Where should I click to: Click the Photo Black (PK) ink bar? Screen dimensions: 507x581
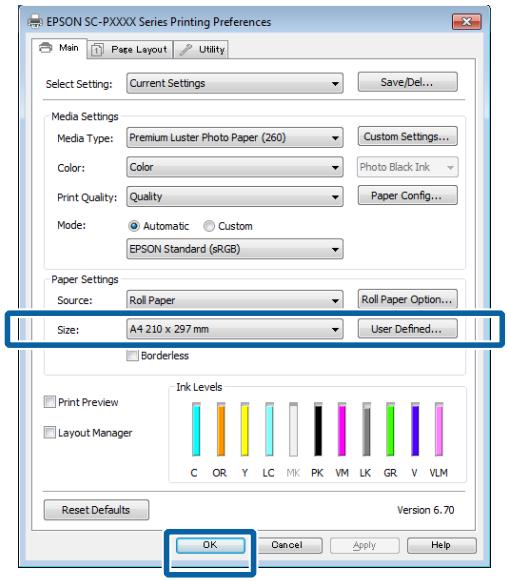pyautogui.click(x=318, y=429)
